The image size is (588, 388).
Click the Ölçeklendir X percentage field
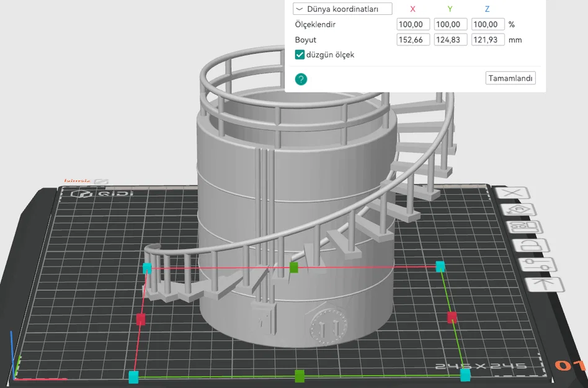click(413, 24)
